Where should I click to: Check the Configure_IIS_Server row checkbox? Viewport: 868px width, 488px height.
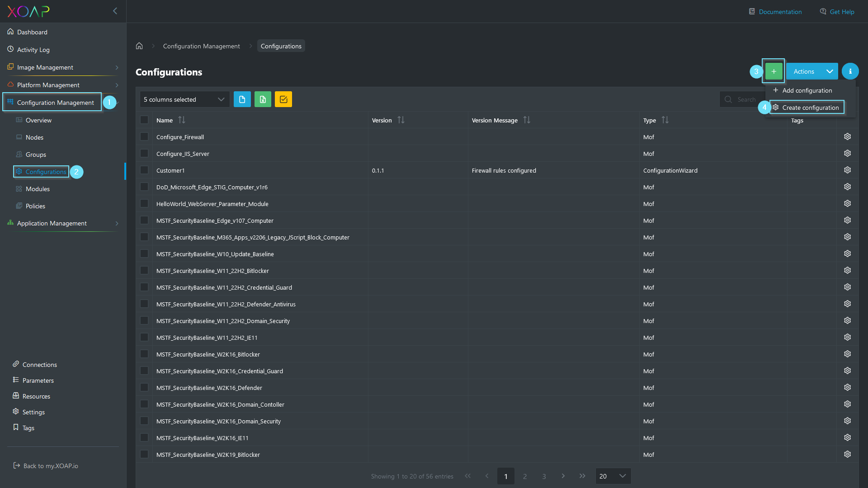(x=144, y=153)
